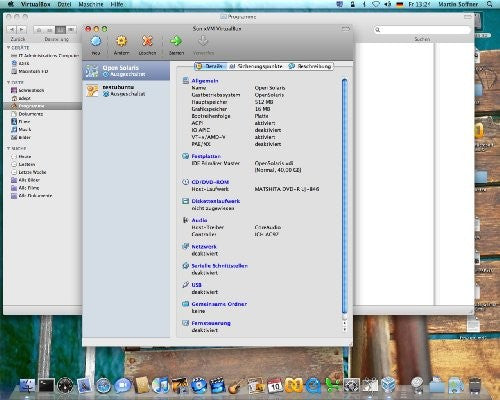The height and width of the screenshot is (400, 500).
Task: Open the Hilfe menu
Action: pos(117,4)
